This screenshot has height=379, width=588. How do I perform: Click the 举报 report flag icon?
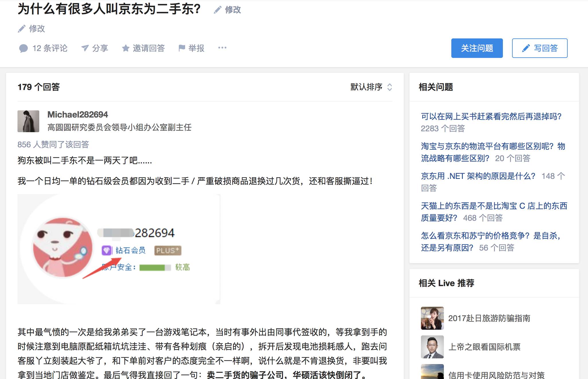click(x=182, y=48)
